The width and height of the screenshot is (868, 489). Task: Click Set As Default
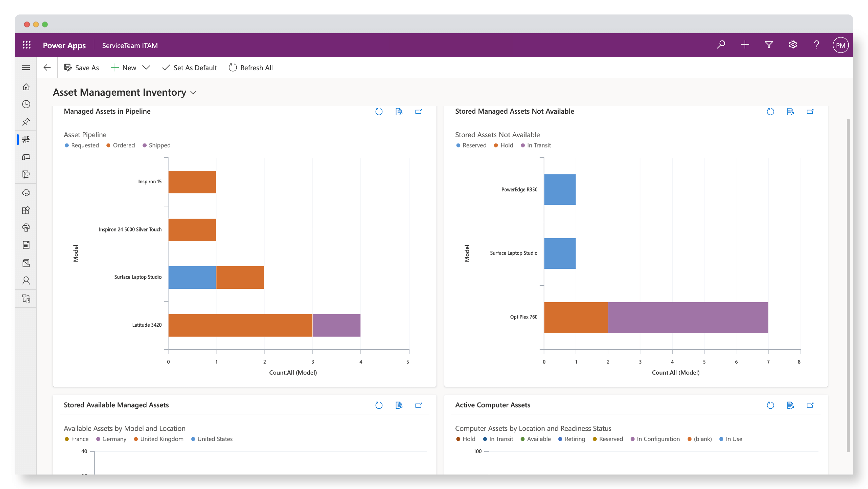[x=189, y=68]
